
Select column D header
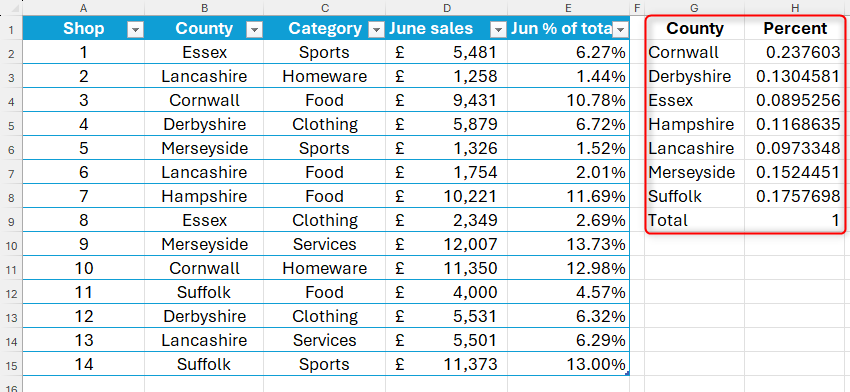(x=447, y=8)
